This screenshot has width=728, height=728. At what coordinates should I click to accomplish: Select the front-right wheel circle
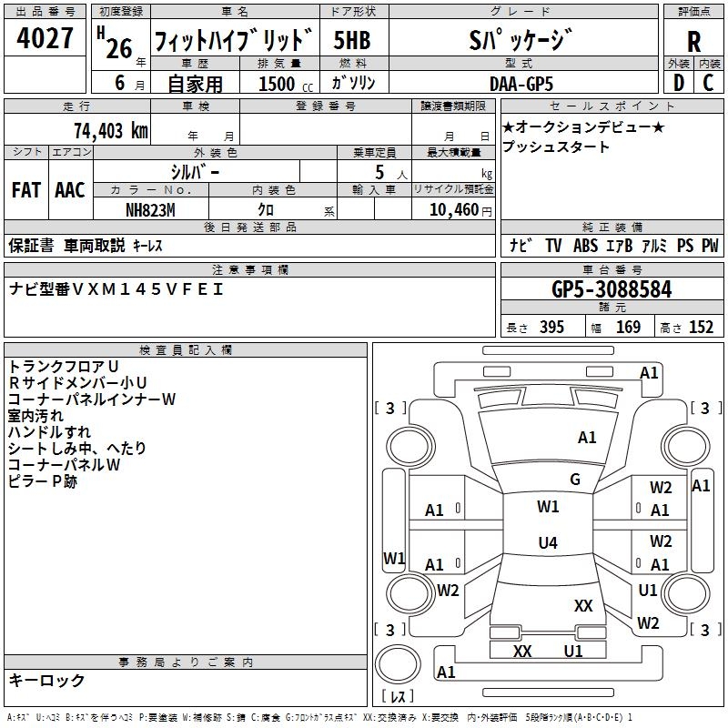click(x=685, y=447)
